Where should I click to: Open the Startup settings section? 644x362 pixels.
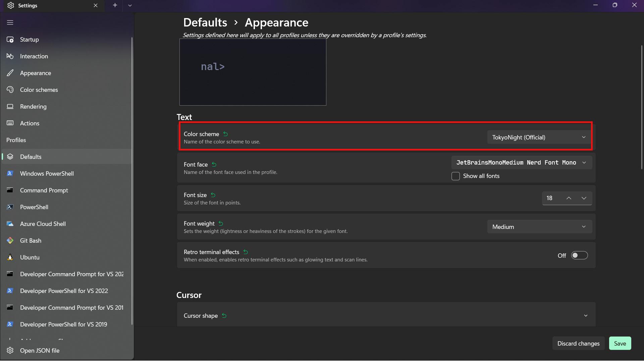[29, 39]
